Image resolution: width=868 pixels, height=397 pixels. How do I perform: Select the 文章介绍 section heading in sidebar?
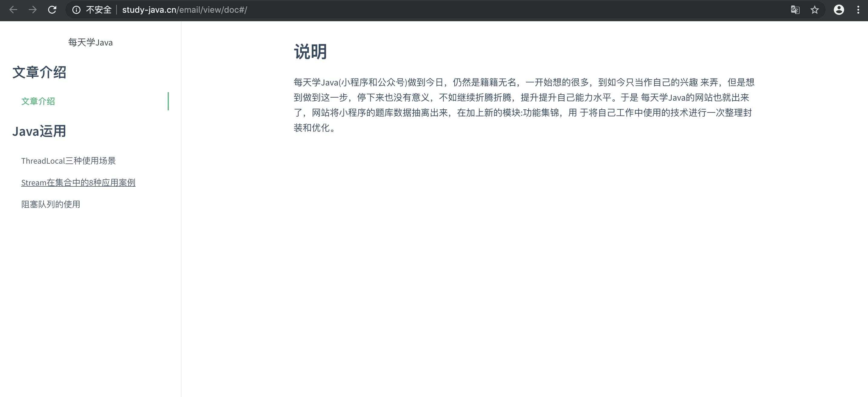39,72
